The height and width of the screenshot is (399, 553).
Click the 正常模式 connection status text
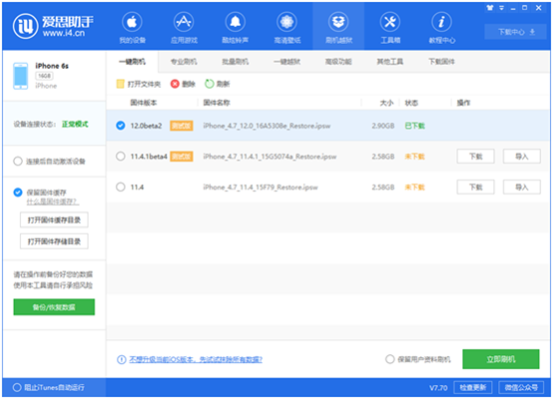coord(75,124)
